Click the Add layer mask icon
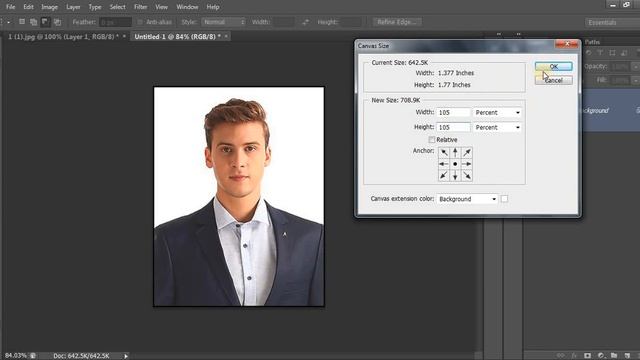The width and height of the screenshot is (640, 360). point(587,356)
